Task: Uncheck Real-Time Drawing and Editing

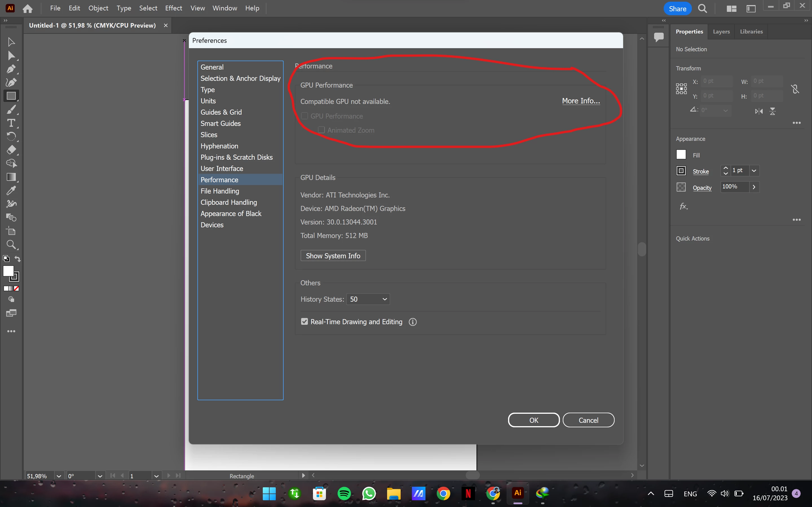Action: point(304,322)
